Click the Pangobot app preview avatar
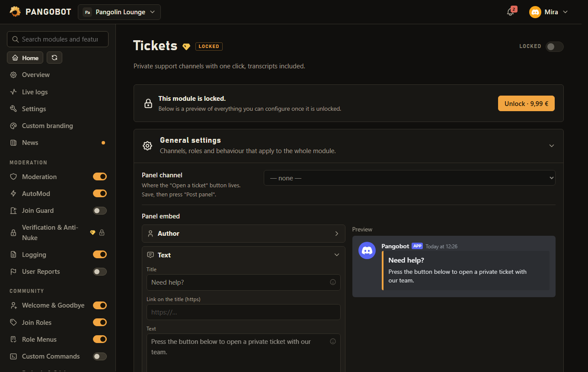588x372 pixels. [367, 250]
